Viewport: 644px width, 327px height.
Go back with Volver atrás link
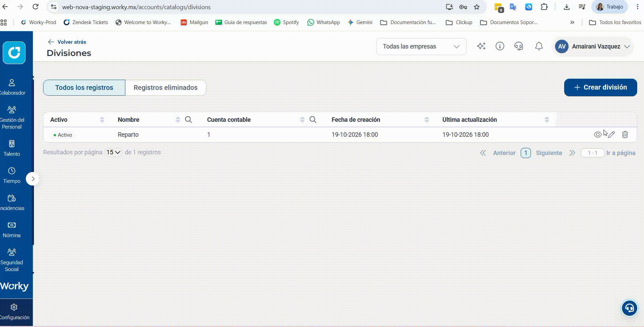pyautogui.click(x=67, y=42)
